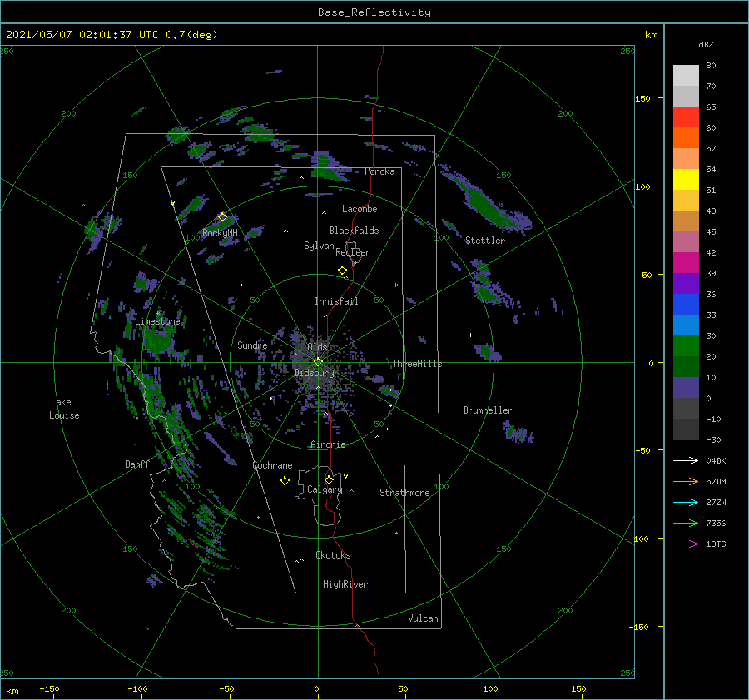Click the Drumheller city label

click(x=488, y=410)
